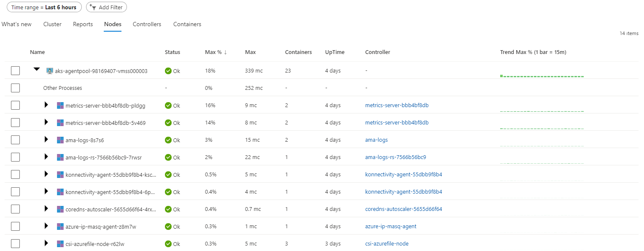Click the green Ok status icon for ama-logs-rs-7566b56bc9-7rwsr
Screen dimensions: 644x251
pyautogui.click(x=168, y=157)
